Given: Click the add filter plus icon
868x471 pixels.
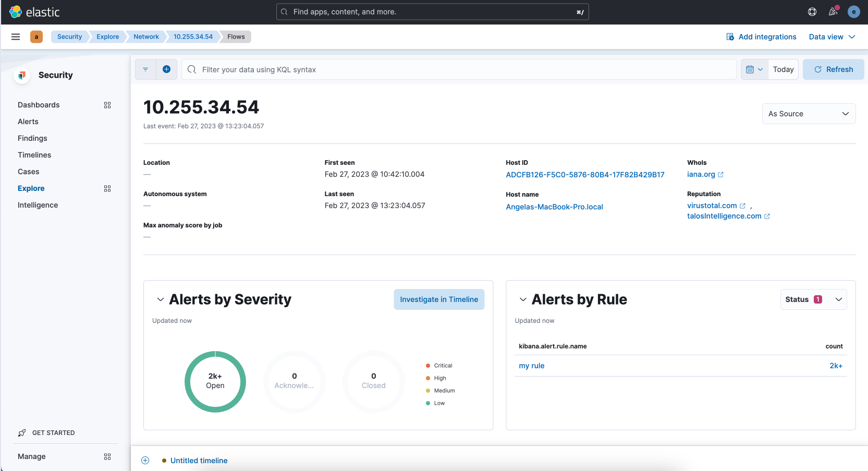Looking at the screenshot, I should [x=167, y=69].
